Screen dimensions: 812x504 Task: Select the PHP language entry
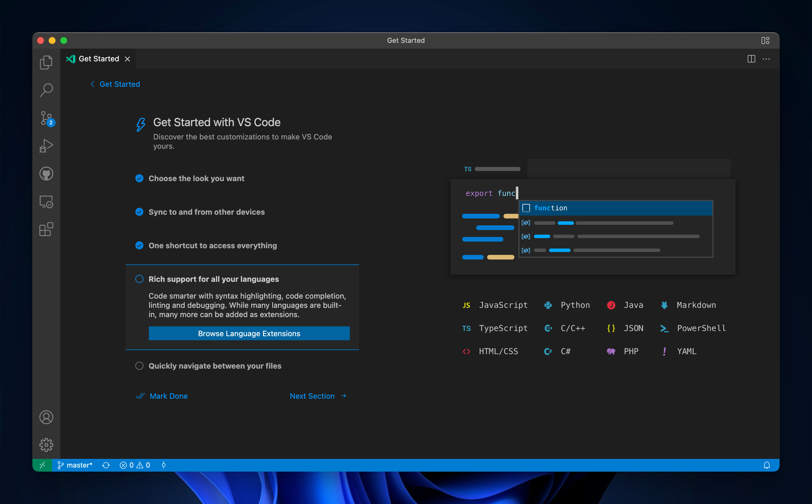point(623,351)
